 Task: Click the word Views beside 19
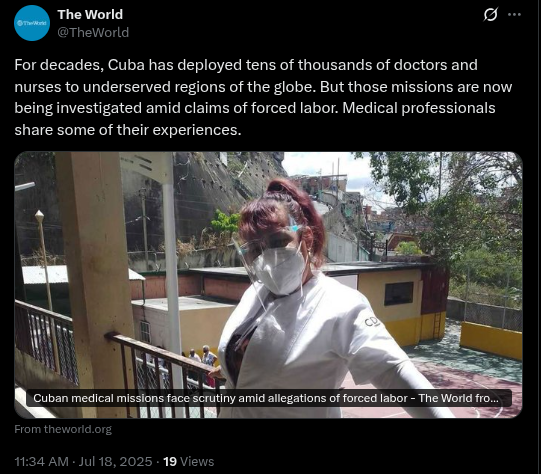click(197, 462)
